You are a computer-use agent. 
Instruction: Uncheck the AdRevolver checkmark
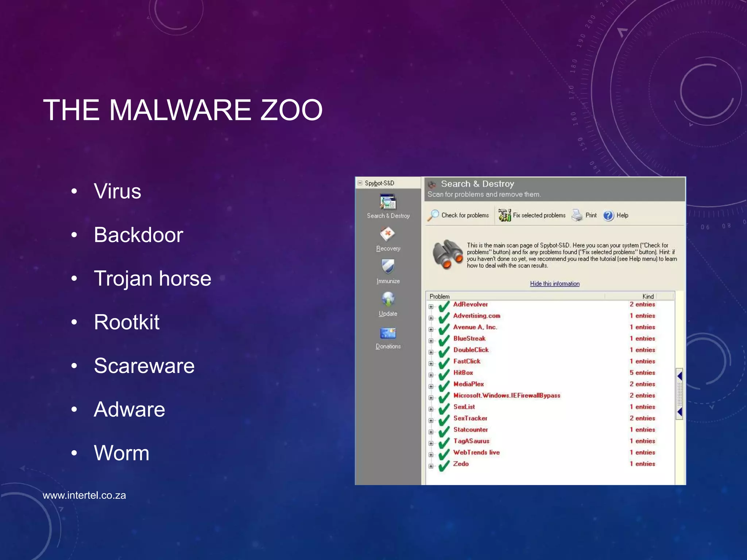[x=444, y=306]
